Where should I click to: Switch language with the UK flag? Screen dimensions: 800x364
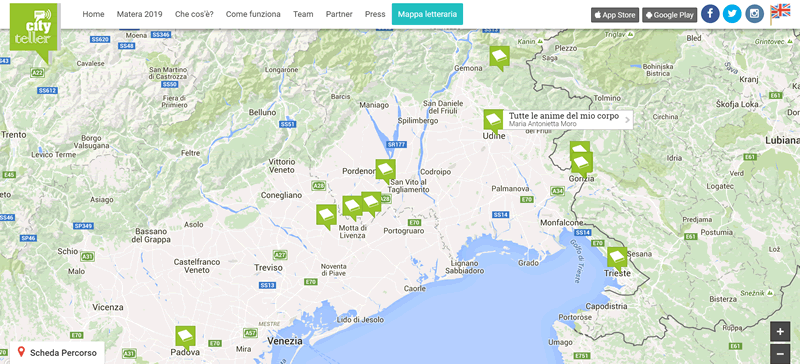(x=780, y=13)
